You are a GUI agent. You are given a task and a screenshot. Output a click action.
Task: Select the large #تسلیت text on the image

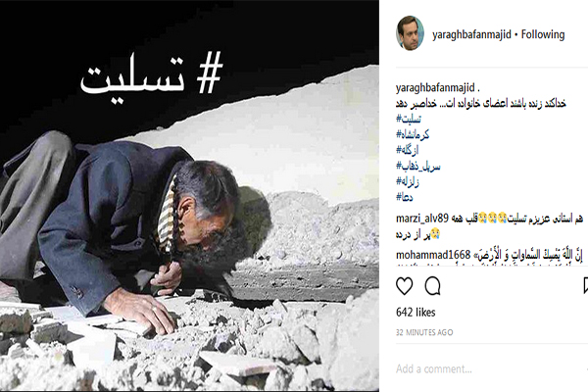[x=152, y=75]
